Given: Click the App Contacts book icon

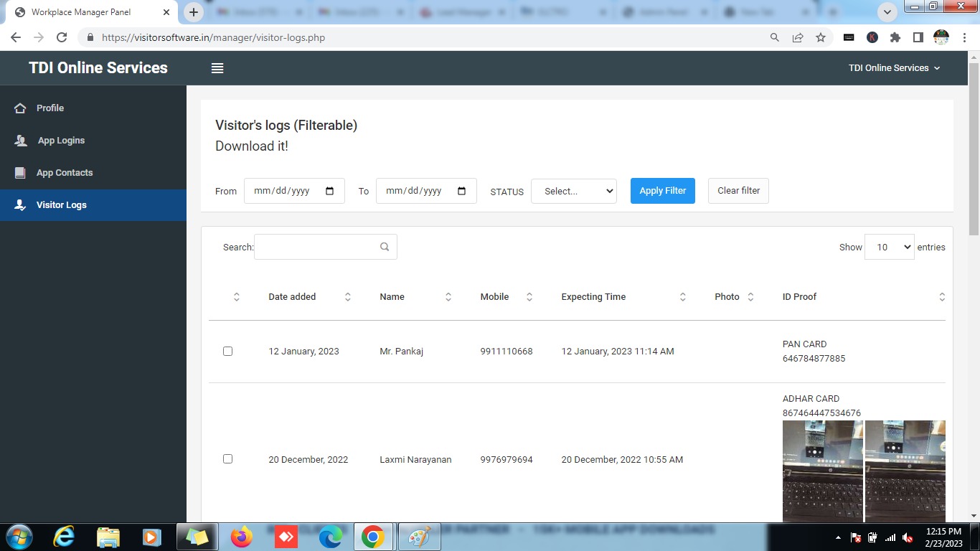Looking at the screenshot, I should (21, 173).
